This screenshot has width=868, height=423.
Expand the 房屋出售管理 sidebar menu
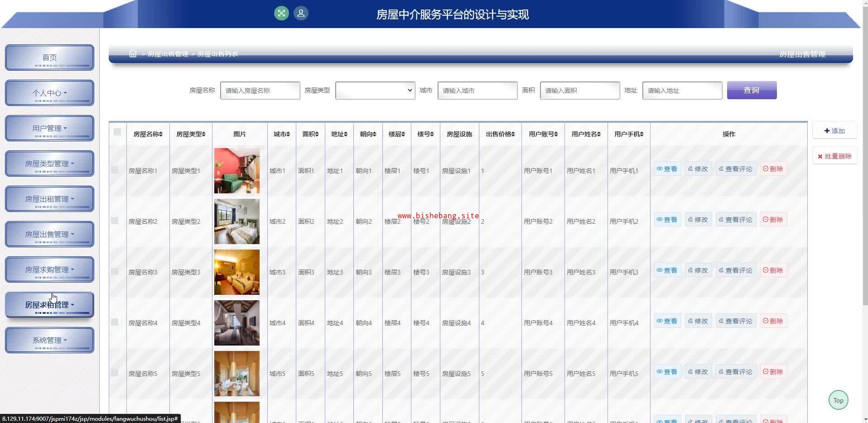click(49, 234)
